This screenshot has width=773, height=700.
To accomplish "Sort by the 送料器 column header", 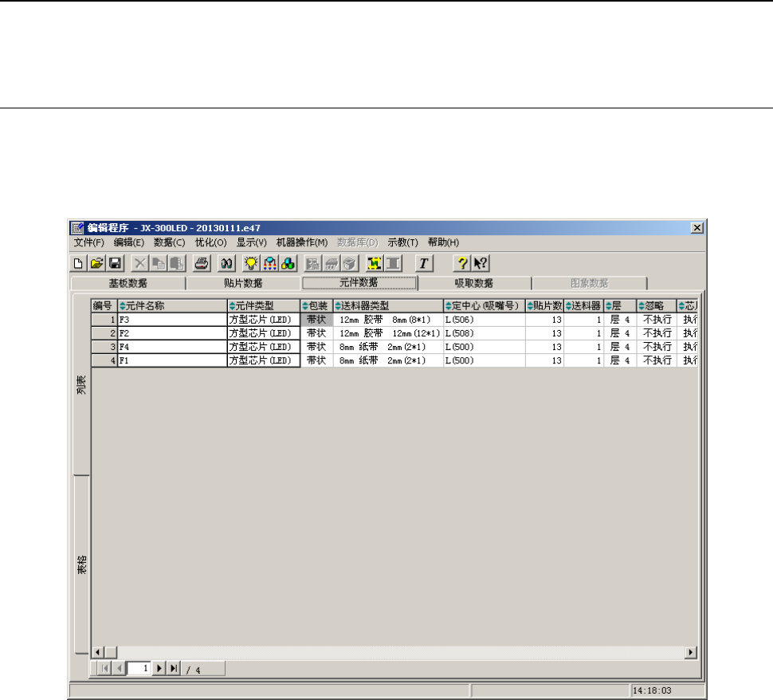I will pyautogui.click(x=583, y=306).
